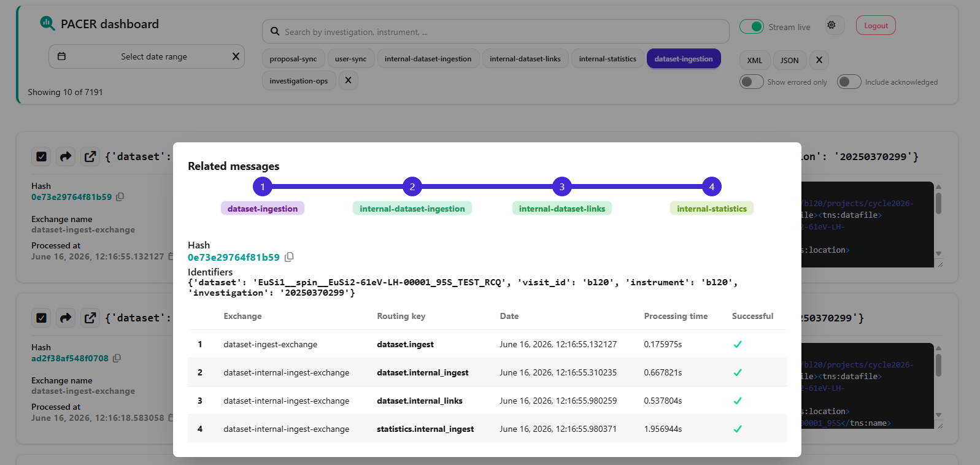Select step 1 in related messages timeline
980x465 pixels.
click(263, 186)
